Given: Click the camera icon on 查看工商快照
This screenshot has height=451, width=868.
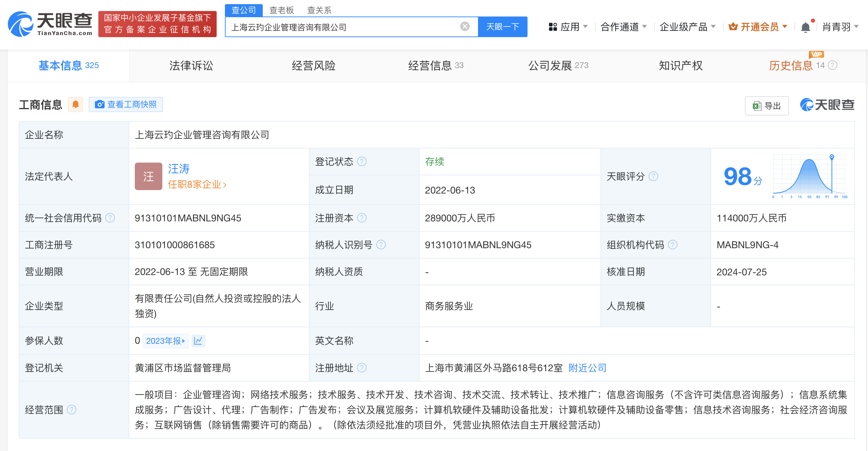Looking at the screenshot, I should point(99,104).
